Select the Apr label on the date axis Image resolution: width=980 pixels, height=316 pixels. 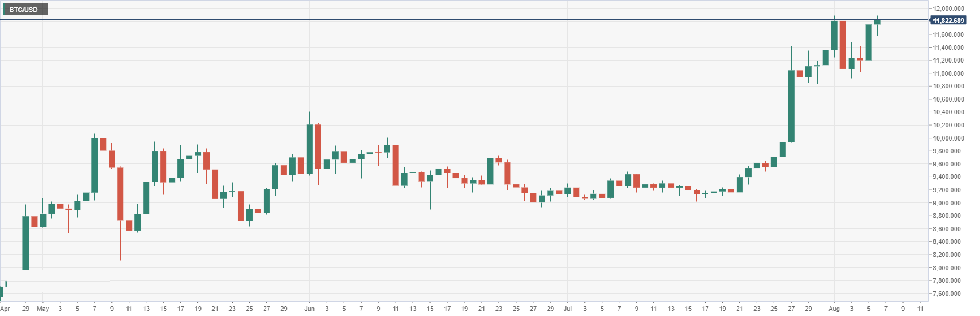[5, 309]
